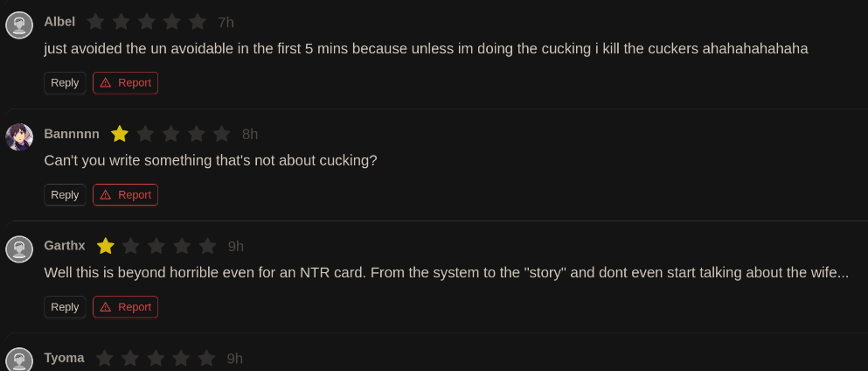This screenshot has width=868, height=371.
Task: Open the Garthx username profile
Action: tap(65, 246)
